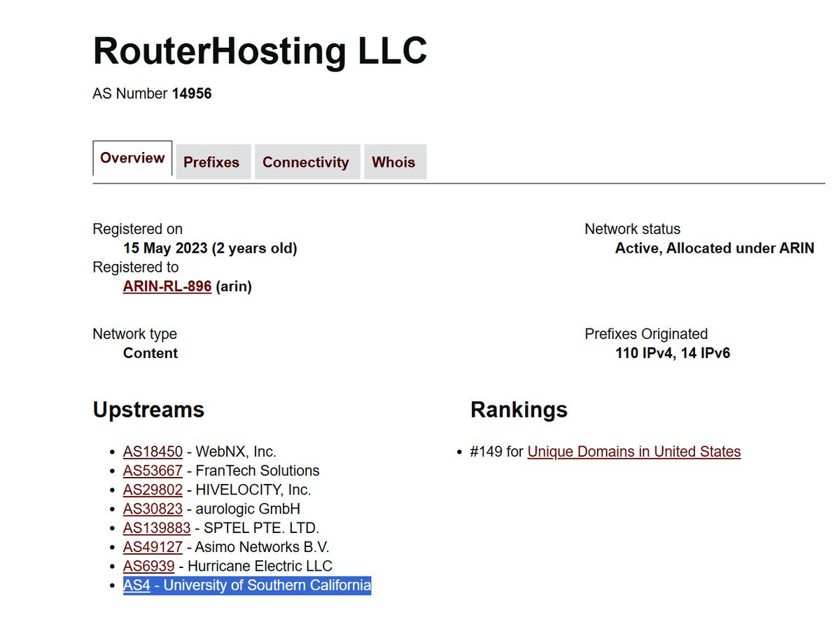Click the 'FranTech Solutions' upstream name
The width and height of the screenshot is (840, 636).
click(x=258, y=471)
